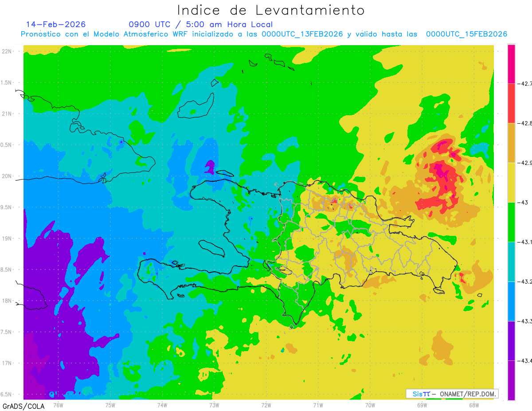
Task: Click "0900 UTC / 5:00 am Hora Local" time text
Action: point(200,24)
